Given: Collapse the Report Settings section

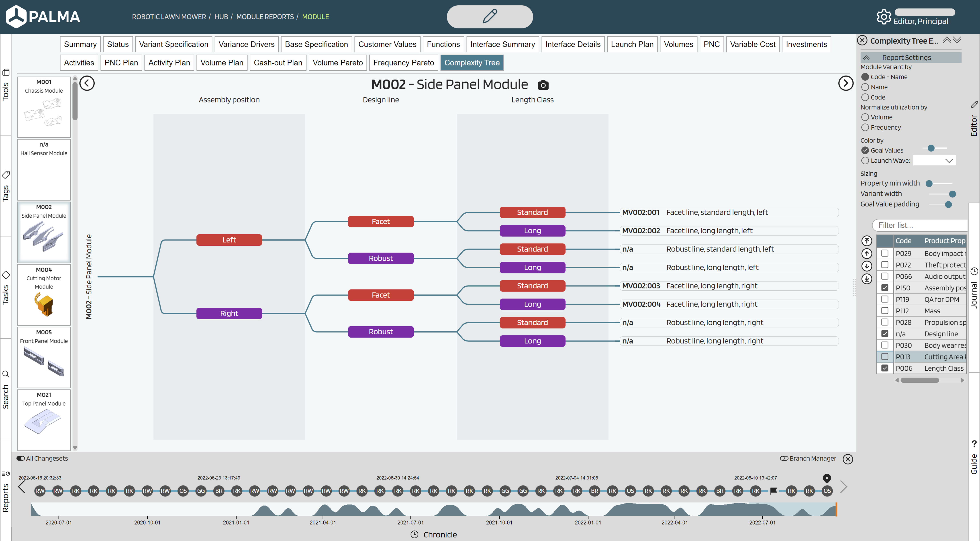Looking at the screenshot, I should (866, 58).
